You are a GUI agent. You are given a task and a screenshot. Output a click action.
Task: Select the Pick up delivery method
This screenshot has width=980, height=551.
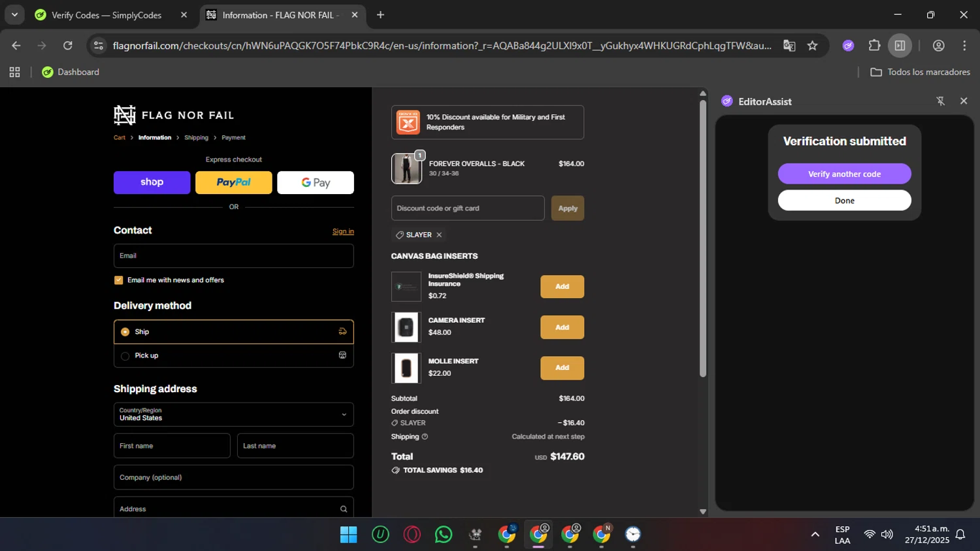pos(234,356)
